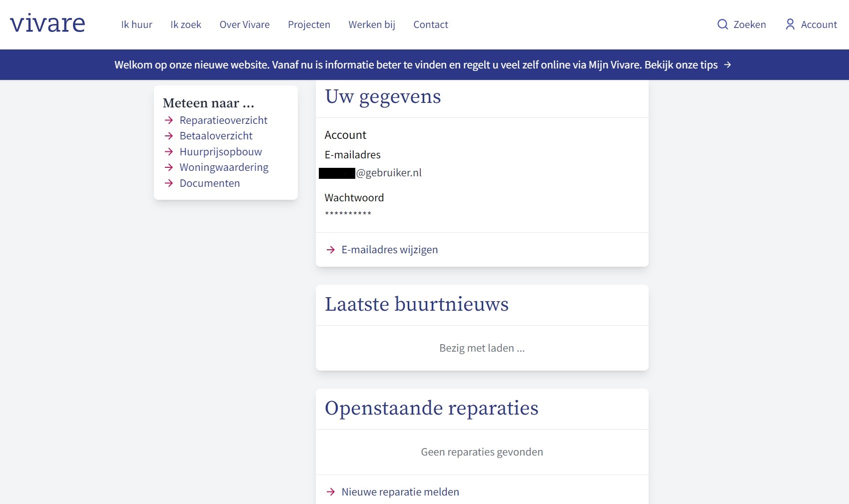Click the arrow beside Nieuwe reparatie melden
The height and width of the screenshot is (504, 849).
(330, 492)
